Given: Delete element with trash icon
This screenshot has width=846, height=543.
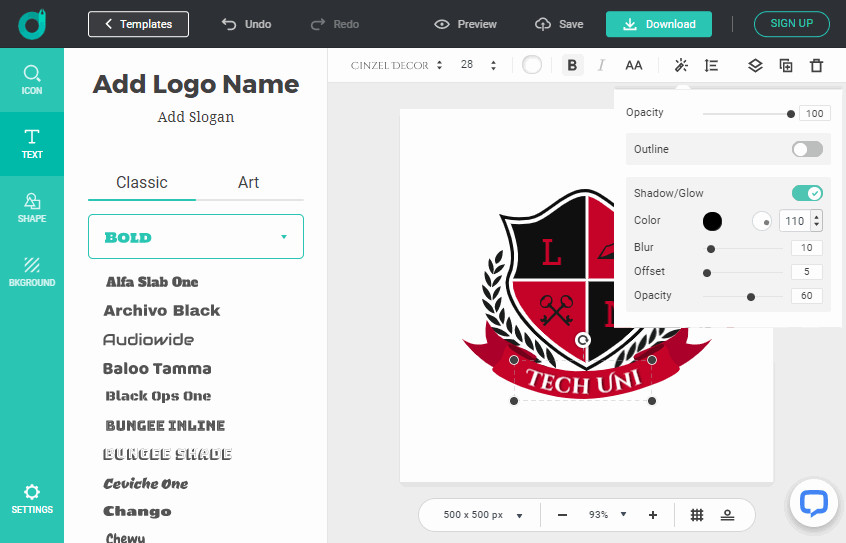Looking at the screenshot, I should tap(816, 65).
